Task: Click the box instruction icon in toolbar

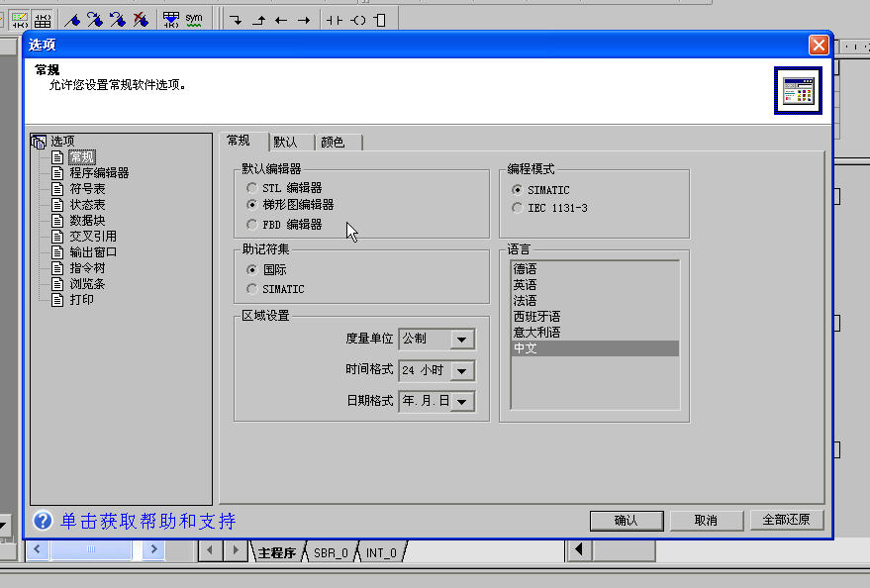Action: tap(380, 19)
